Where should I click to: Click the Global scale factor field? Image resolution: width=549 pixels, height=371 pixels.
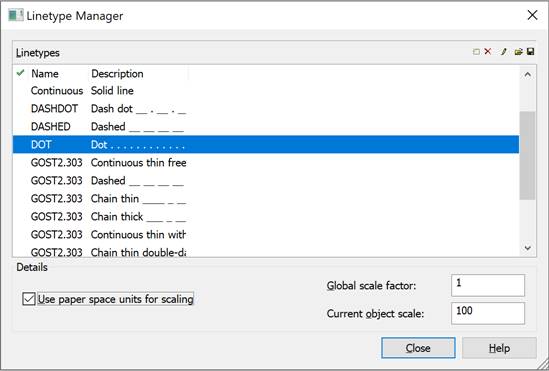[x=488, y=285]
